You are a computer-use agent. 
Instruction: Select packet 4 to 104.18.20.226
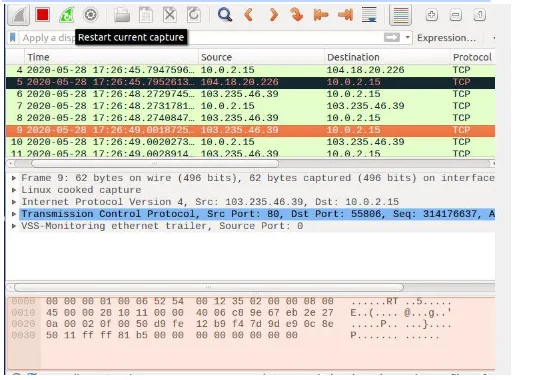click(250, 70)
